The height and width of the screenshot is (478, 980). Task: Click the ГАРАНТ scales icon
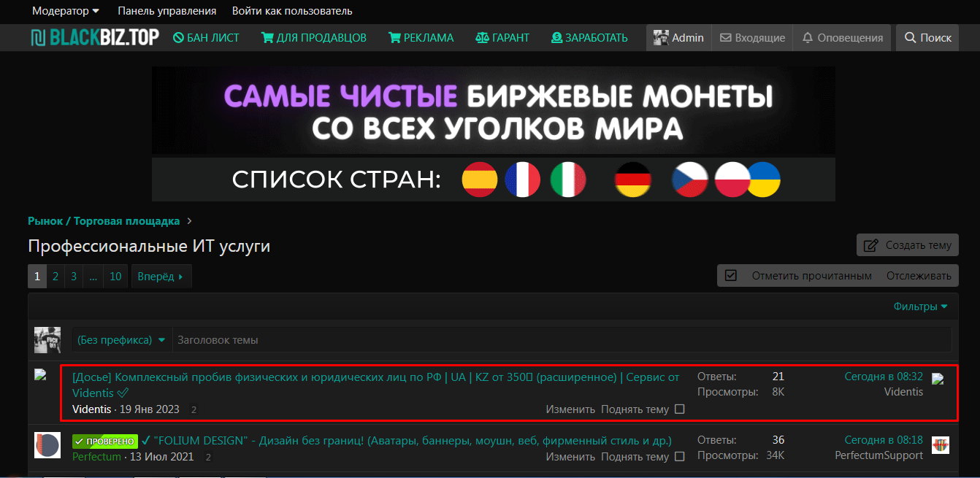pos(482,37)
